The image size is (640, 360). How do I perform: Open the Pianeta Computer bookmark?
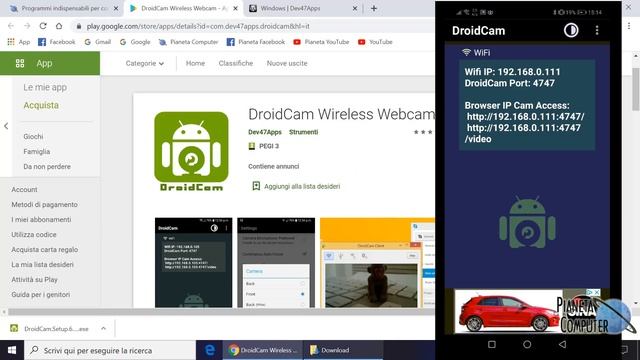click(x=188, y=42)
